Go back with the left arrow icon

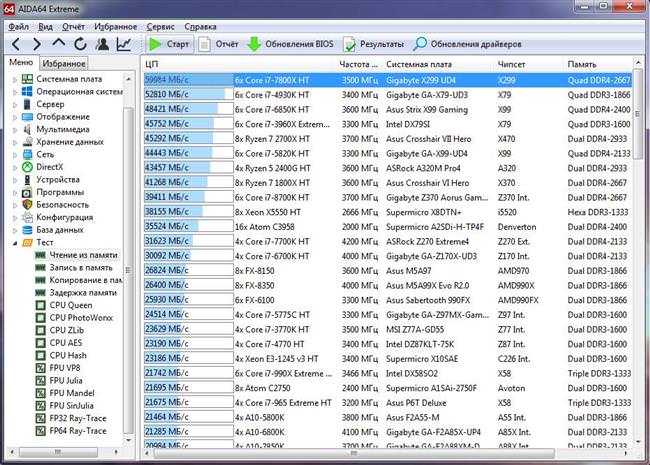16,44
